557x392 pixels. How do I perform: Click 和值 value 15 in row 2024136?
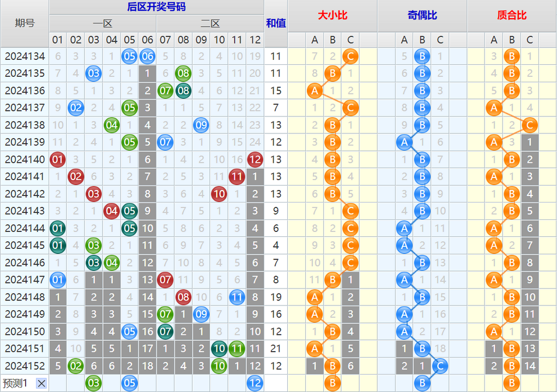click(x=276, y=91)
